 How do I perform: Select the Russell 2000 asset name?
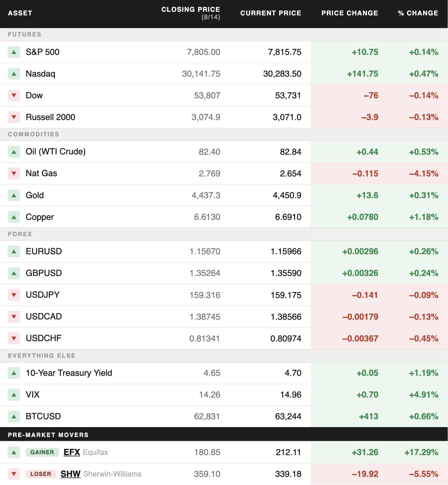pyautogui.click(x=50, y=117)
